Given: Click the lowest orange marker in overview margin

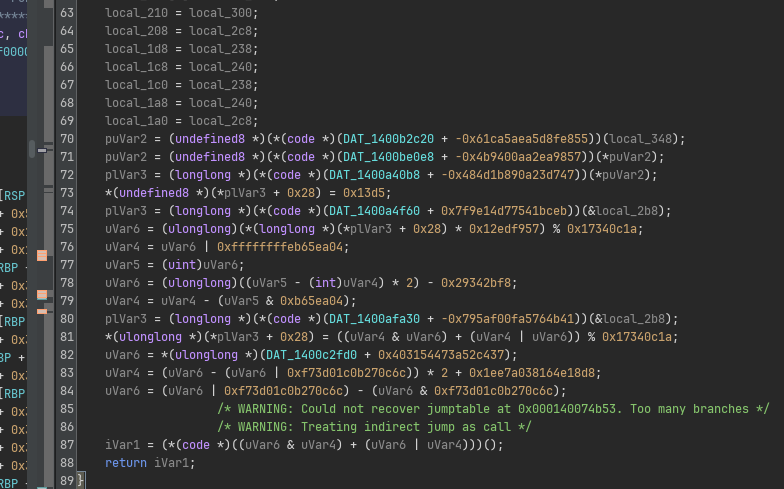Looking at the screenshot, I should click(42, 313).
